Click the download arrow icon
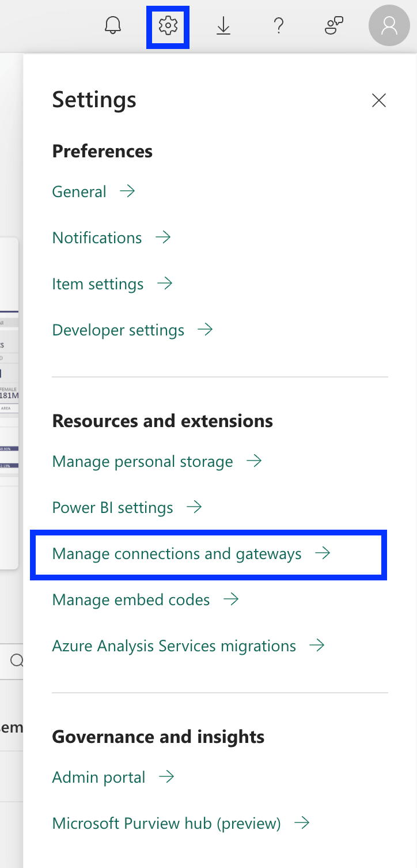417x868 pixels. coord(223,26)
